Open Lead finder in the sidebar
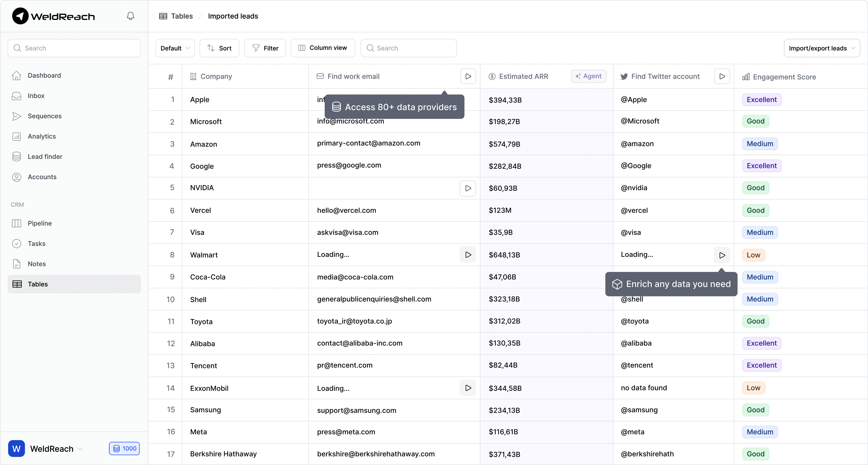Viewport: 868px width, 465px height. click(74, 156)
